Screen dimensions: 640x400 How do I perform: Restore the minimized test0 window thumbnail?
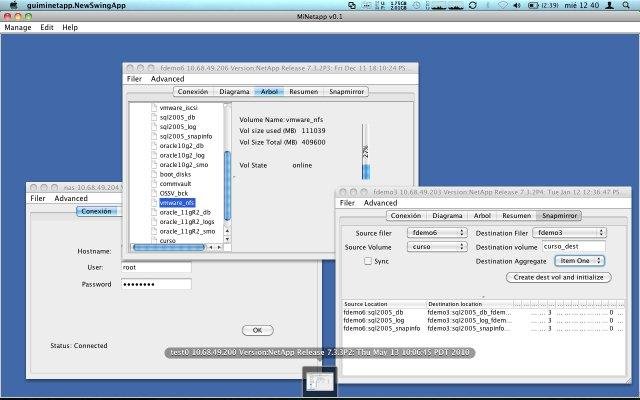point(320,382)
